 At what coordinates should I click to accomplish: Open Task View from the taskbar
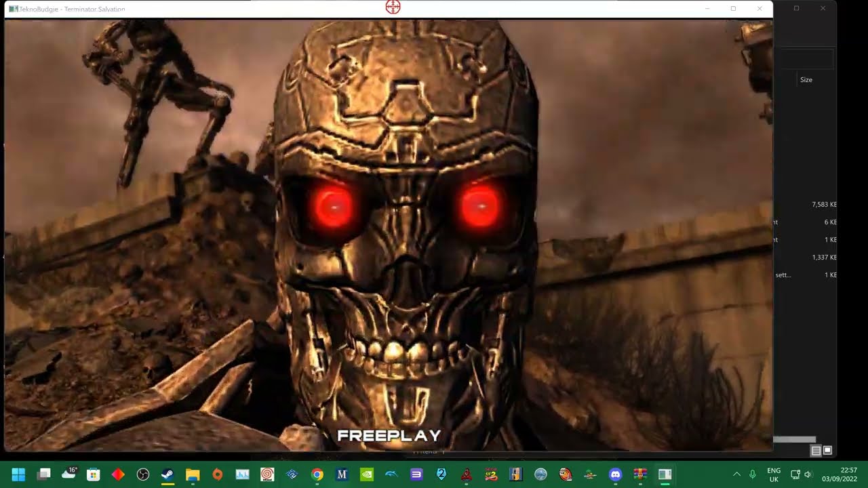44,474
